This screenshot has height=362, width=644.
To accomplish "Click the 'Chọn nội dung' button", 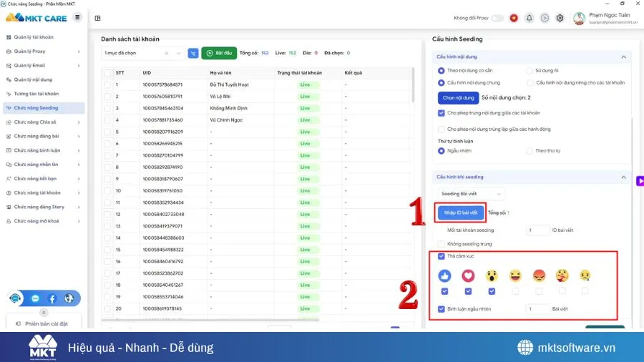I will [459, 98].
